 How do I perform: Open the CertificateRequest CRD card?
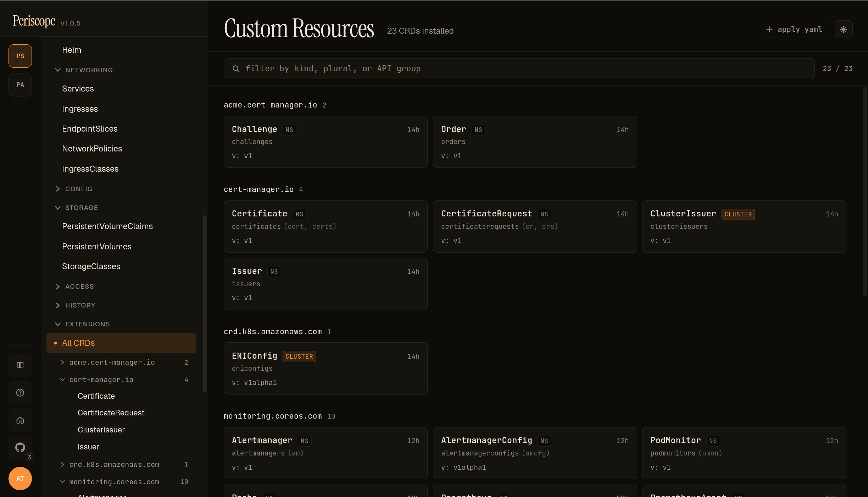pyautogui.click(x=535, y=227)
